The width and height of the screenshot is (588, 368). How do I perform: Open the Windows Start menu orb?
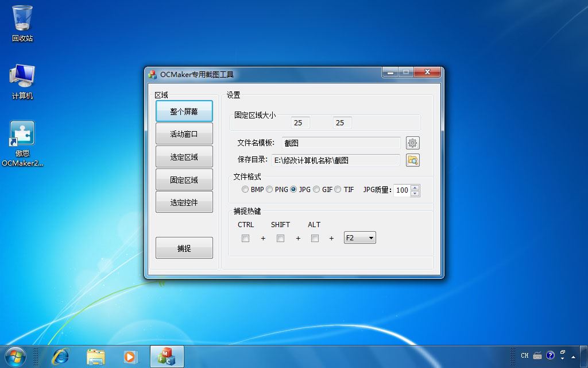coord(16,356)
